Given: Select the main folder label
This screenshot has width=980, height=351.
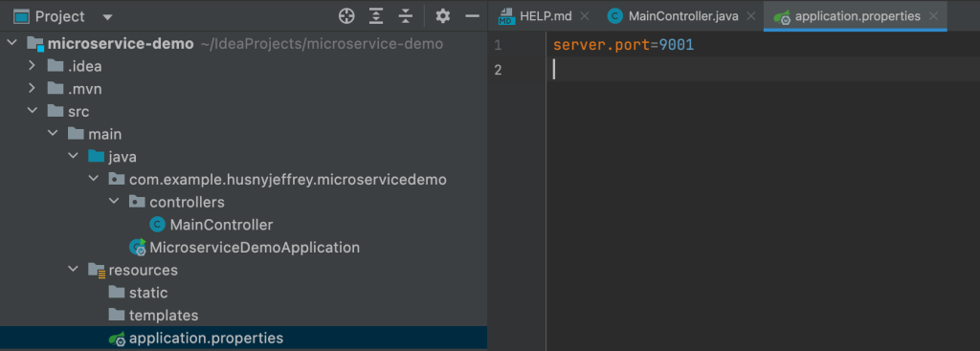Looking at the screenshot, I should [x=104, y=134].
